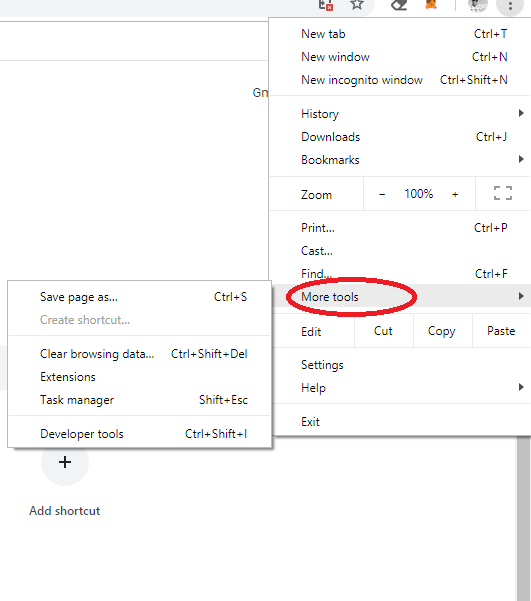Expand the History submenu arrow

[521, 113]
